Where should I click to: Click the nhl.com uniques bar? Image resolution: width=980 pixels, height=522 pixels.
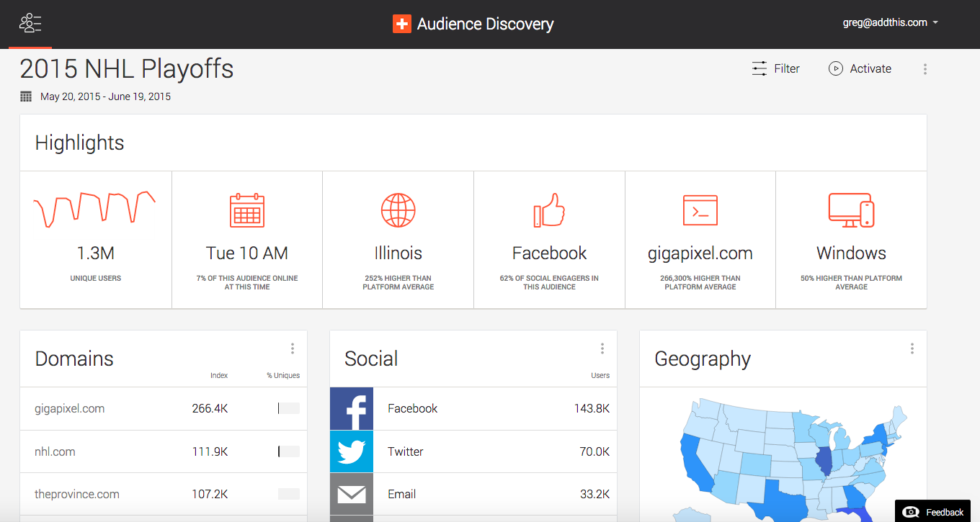[x=289, y=451]
